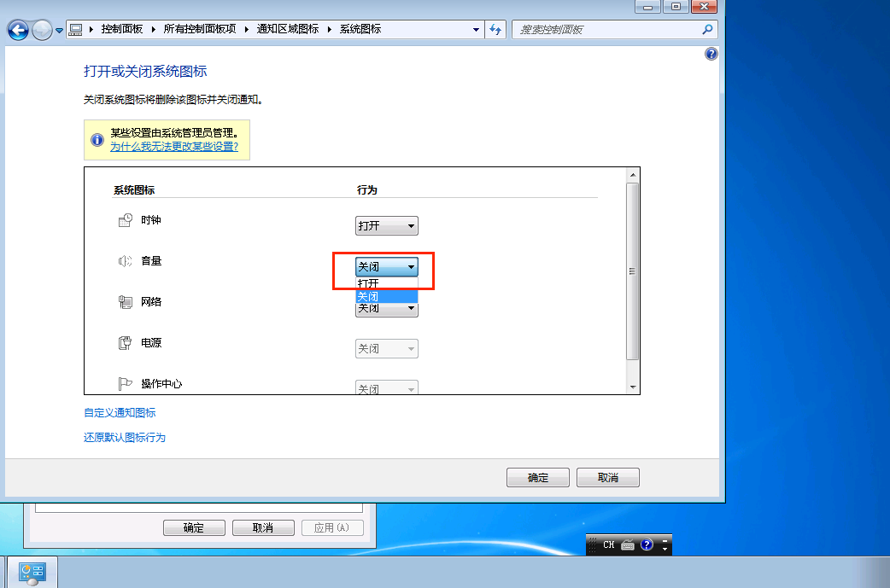Screen dimensions: 890x588
Task: Click the 搜索控制面板 search field
Action: 606,29
